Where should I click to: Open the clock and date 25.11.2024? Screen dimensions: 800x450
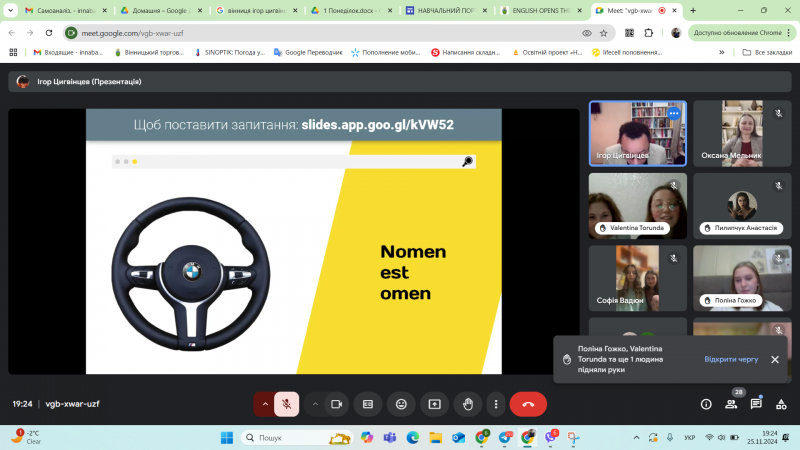762,438
